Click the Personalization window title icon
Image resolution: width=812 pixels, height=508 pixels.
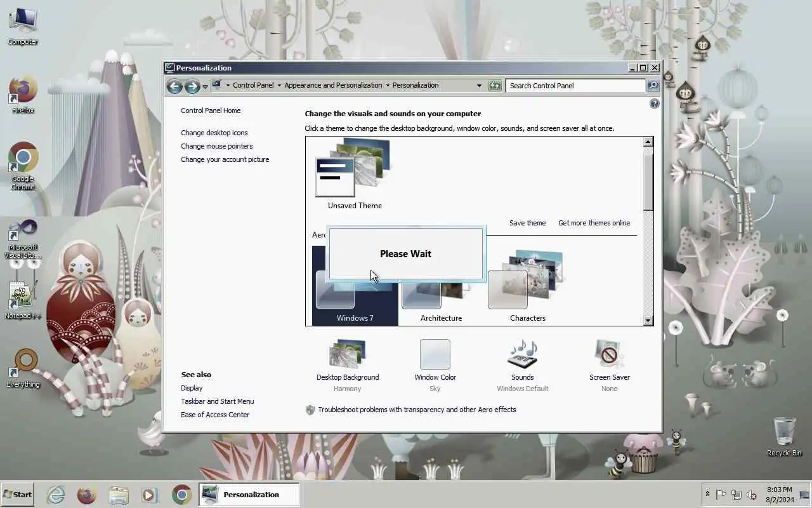click(x=169, y=67)
